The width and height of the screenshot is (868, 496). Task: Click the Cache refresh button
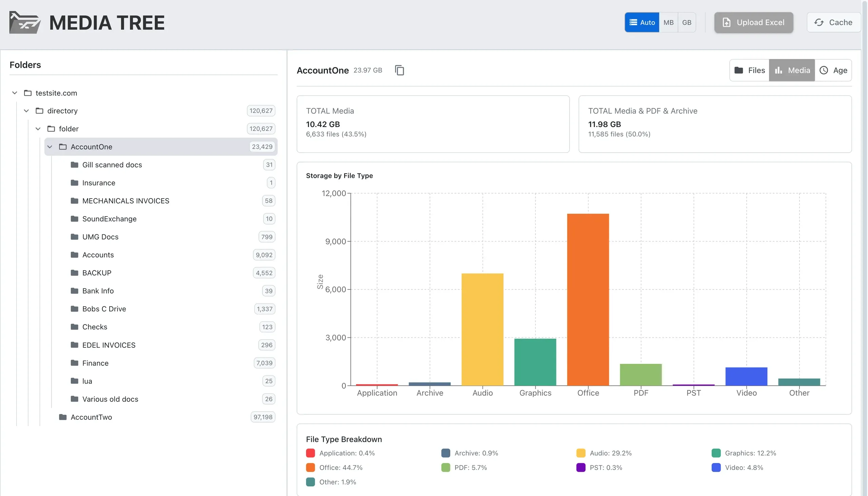(833, 22)
